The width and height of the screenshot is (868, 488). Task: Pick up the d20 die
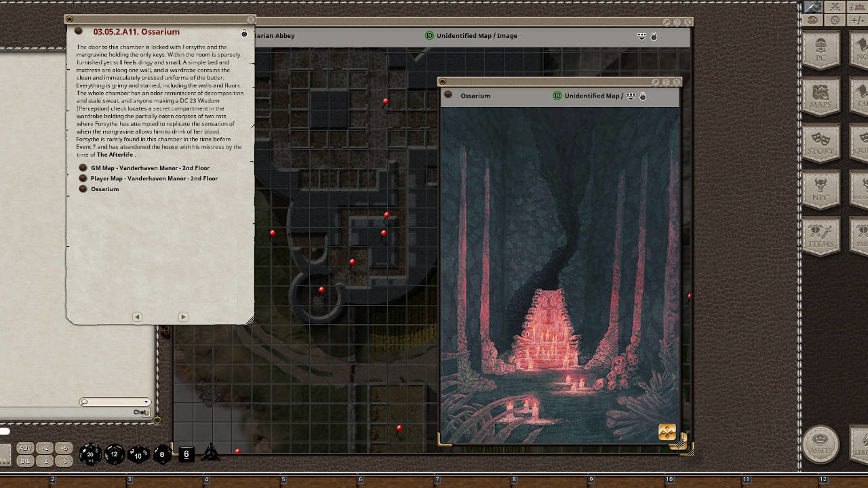[90, 454]
